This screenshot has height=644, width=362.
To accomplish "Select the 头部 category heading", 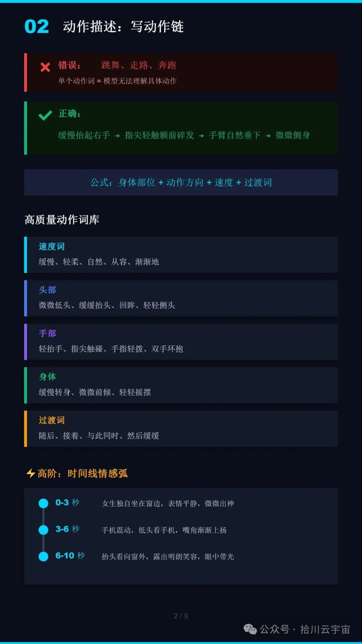I will pos(48,290).
